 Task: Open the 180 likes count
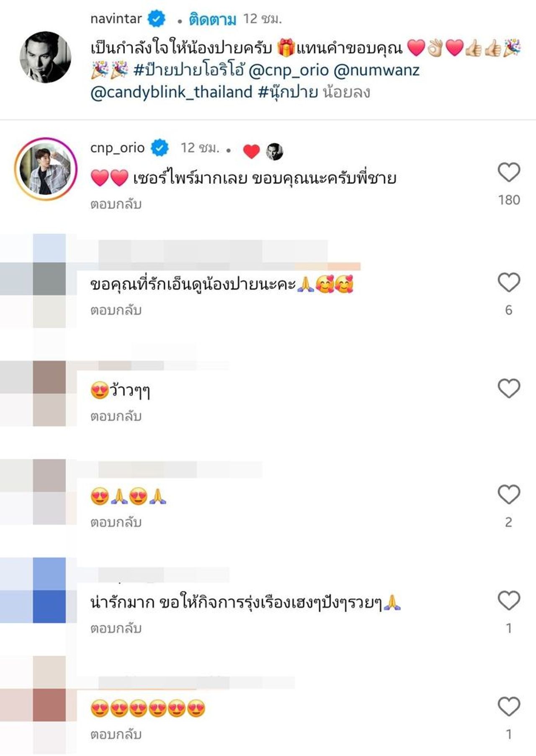pyautogui.click(x=509, y=200)
